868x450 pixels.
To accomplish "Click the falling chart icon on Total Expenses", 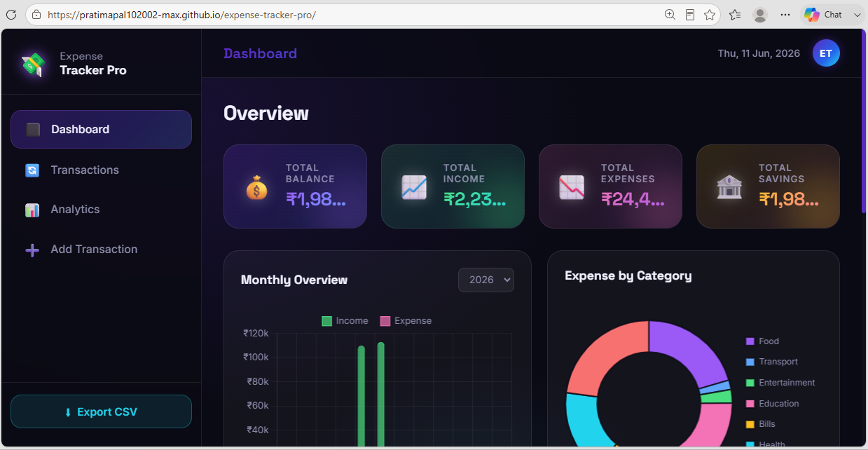I will click(572, 187).
